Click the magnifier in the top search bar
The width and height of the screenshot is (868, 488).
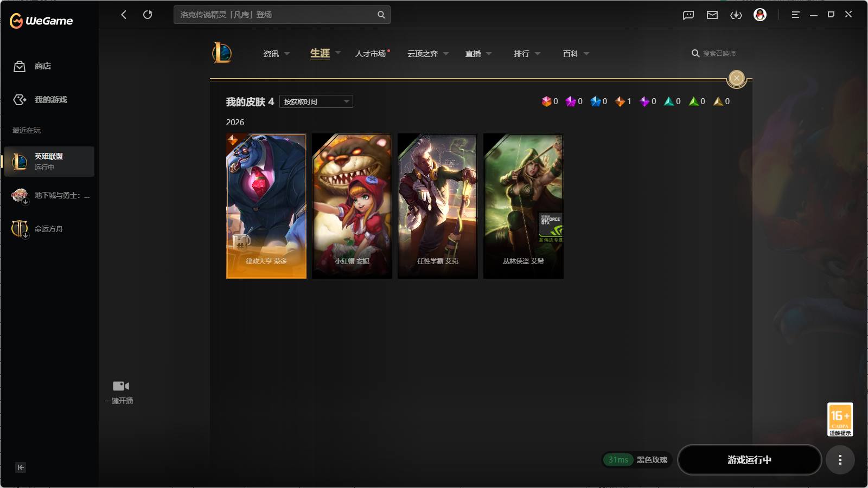click(381, 15)
